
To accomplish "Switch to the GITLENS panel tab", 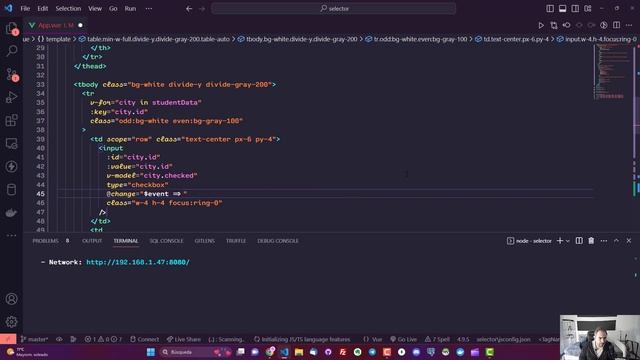I will [204, 241].
